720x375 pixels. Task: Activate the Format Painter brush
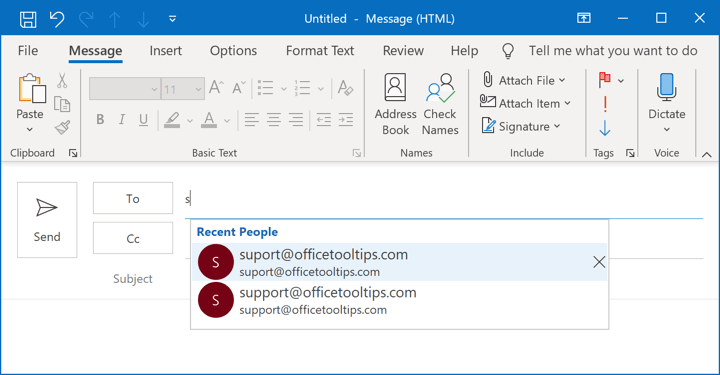click(x=62, y=127)
